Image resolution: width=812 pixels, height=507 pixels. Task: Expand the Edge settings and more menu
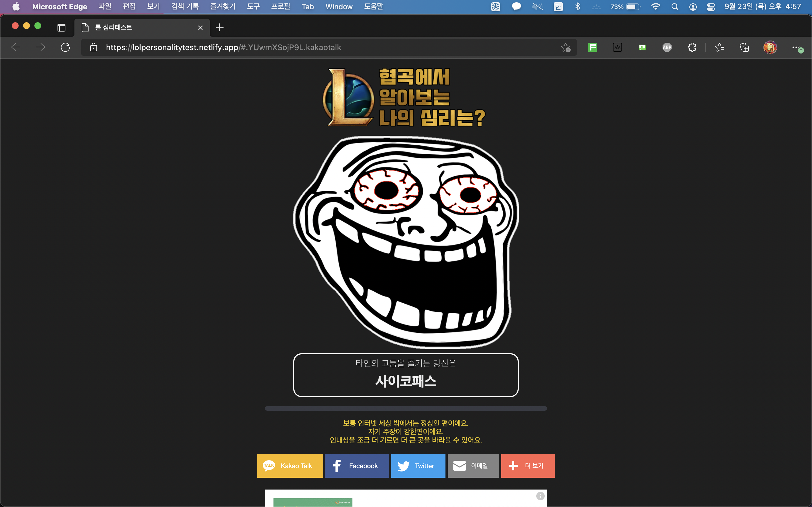coord(795,47)
